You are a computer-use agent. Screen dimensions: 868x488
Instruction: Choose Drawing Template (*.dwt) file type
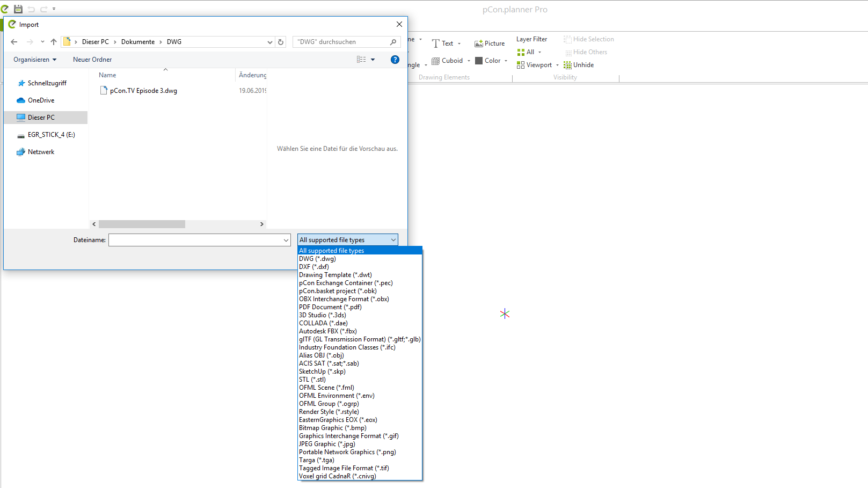pyautogui.click(x=360, y=275)
